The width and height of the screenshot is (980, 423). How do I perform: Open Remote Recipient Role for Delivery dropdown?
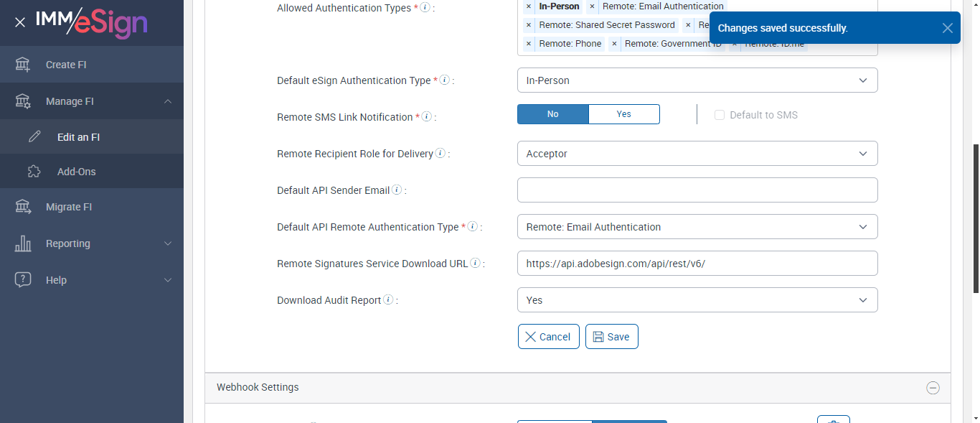[697, 154]
